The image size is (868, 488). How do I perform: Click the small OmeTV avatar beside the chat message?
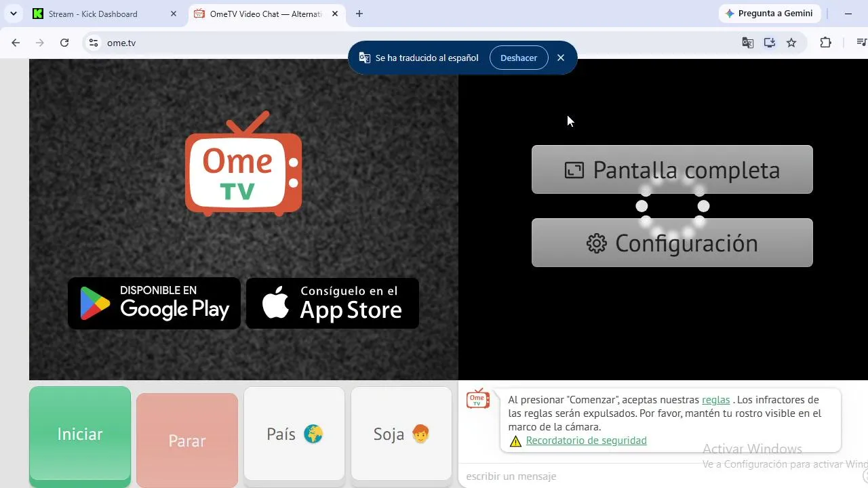click(x=478, y=399)
